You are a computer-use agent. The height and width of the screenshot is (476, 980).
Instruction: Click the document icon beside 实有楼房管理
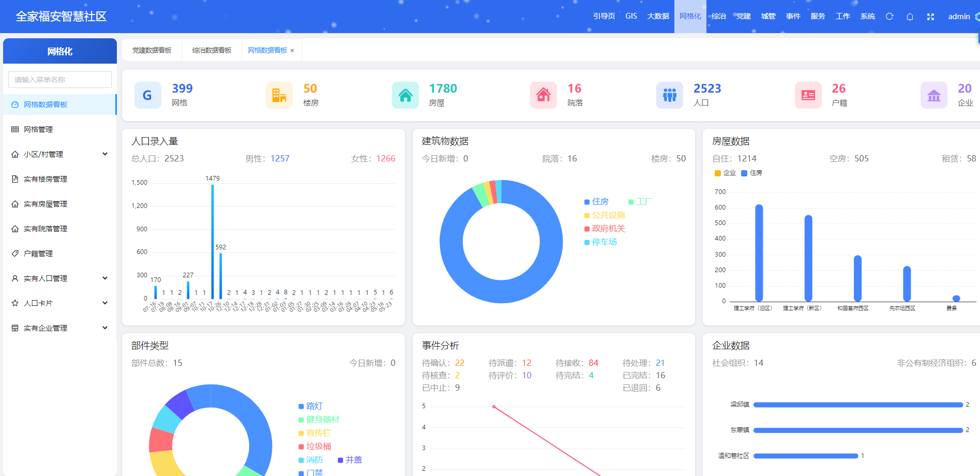pyautogui.click(x=15, y=179)
